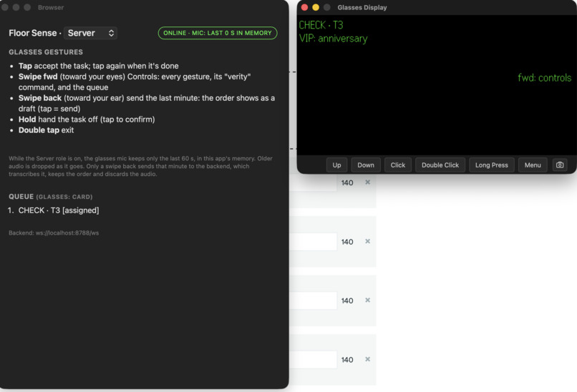Click the Up button in Glasses Display

[x=336, y=165]
